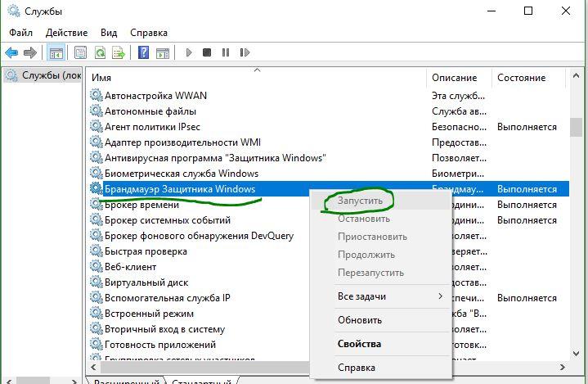Click the Forward arrow toolbar icon
The height and width of the screenshot is (384, 588).
(x=30, y=52)
